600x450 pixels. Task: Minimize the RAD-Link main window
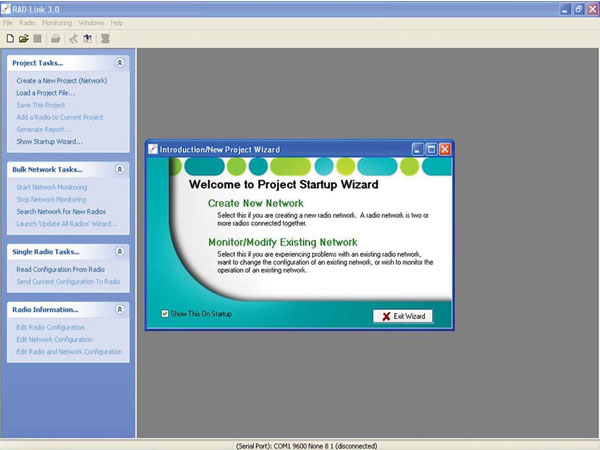(565, 9)
